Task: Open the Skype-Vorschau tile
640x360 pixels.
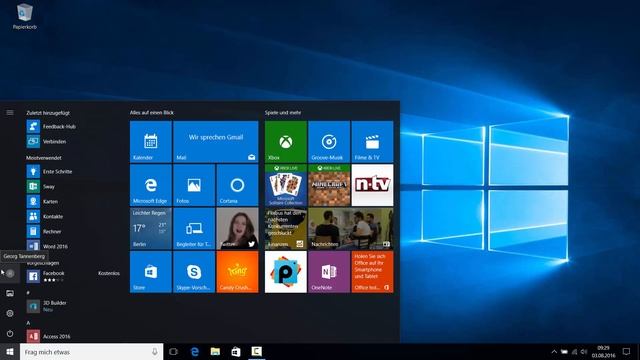Action: click(194, 272)
